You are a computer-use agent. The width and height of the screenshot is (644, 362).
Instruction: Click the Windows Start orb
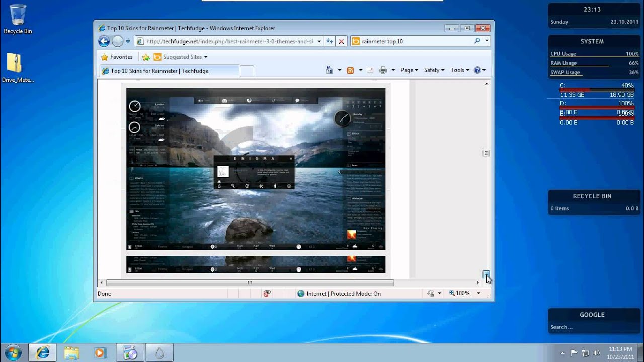(13, 353)
